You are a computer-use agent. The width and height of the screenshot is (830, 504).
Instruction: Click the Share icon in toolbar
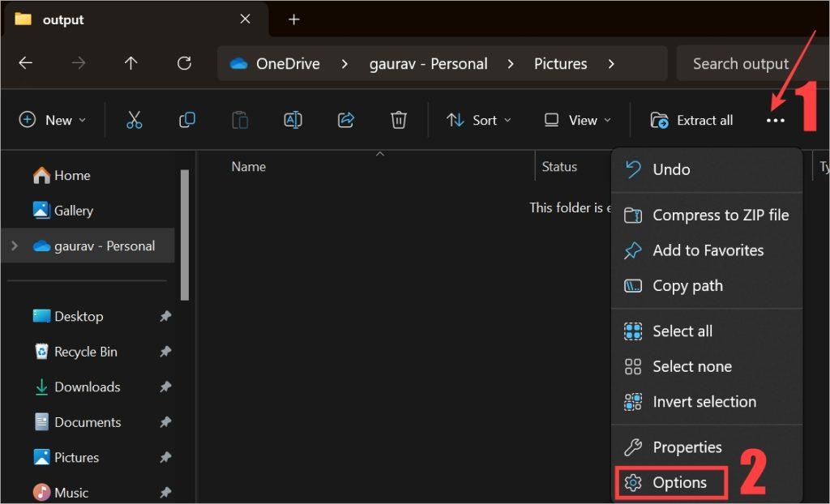(x=345, y=120)
